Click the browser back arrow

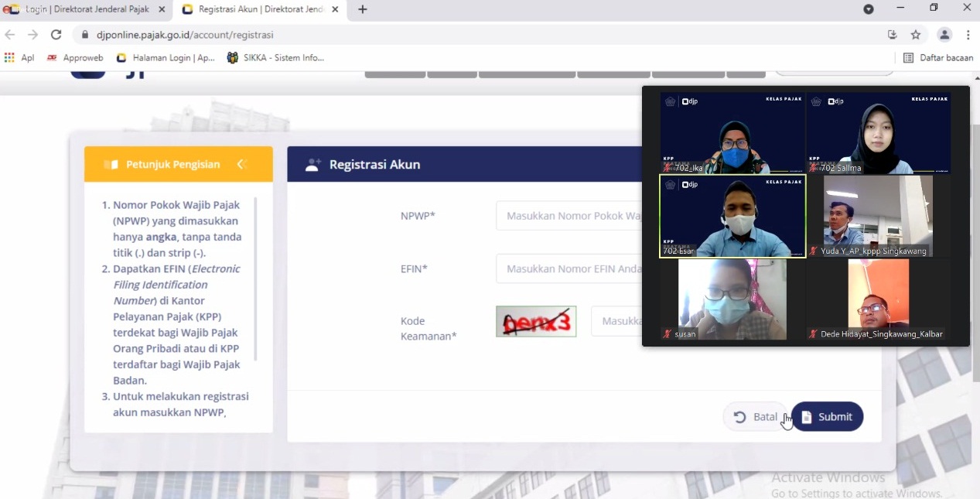(10, 35)
